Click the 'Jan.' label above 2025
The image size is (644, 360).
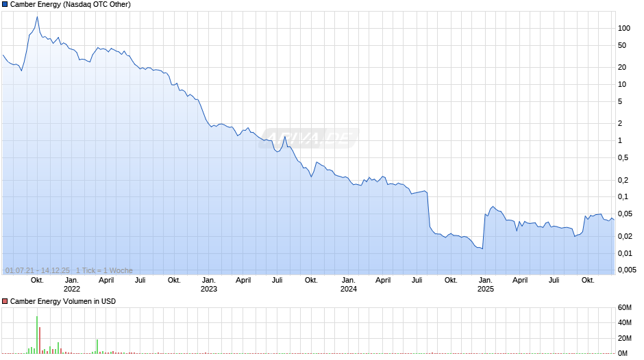pos(486,281)
